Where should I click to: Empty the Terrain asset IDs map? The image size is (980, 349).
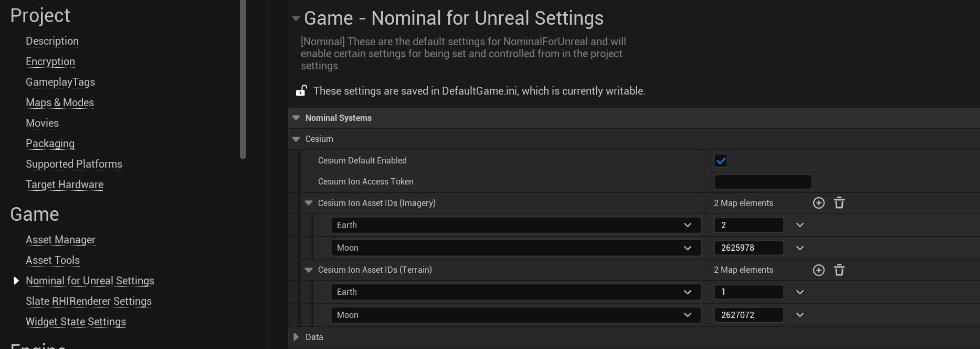(x=839, y=270)
